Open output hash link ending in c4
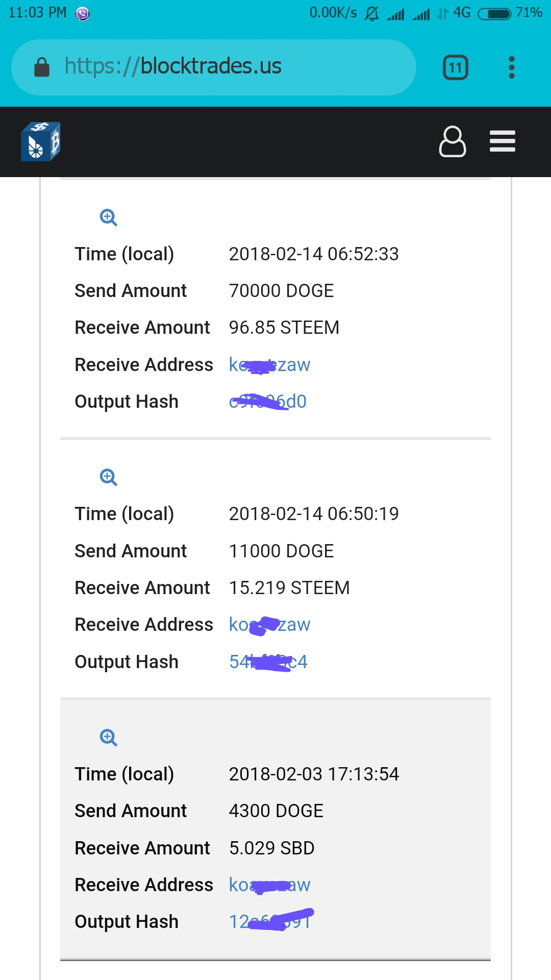The width and height of the screenshot is (551, 980). [x=268, y=662]
